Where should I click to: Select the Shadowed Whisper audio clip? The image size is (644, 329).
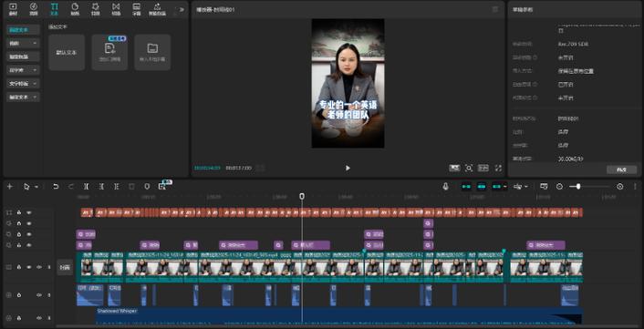(339, 316)
